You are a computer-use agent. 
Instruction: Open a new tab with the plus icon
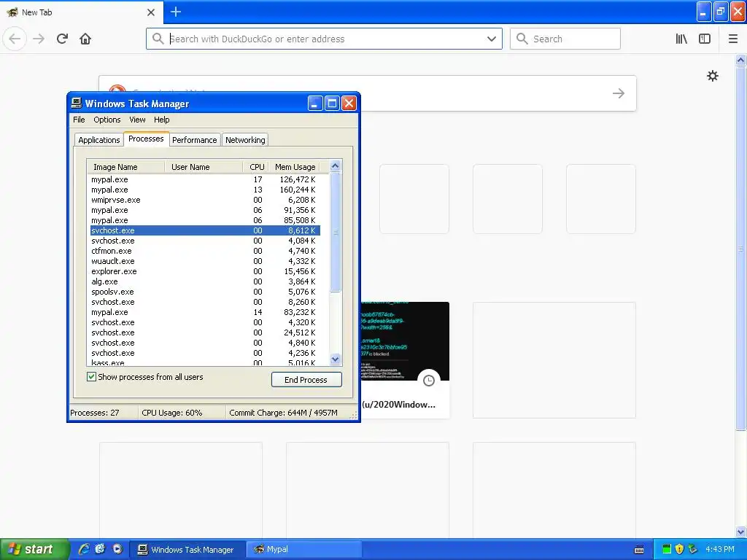click(x=176, y=12)
